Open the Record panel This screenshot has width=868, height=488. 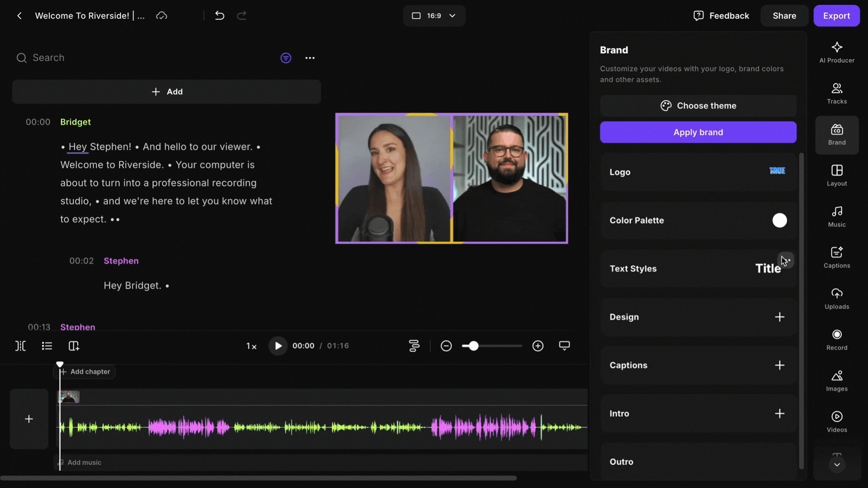pos(837,340)
